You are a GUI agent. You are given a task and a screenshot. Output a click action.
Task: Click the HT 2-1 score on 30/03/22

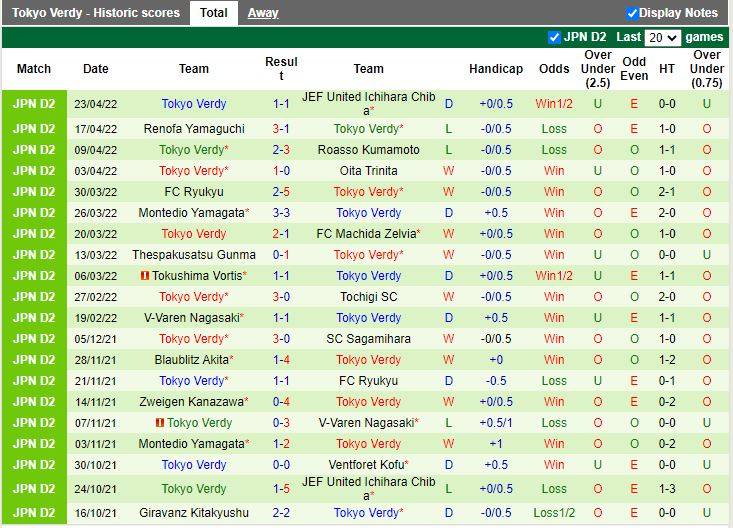coord(667,192)
